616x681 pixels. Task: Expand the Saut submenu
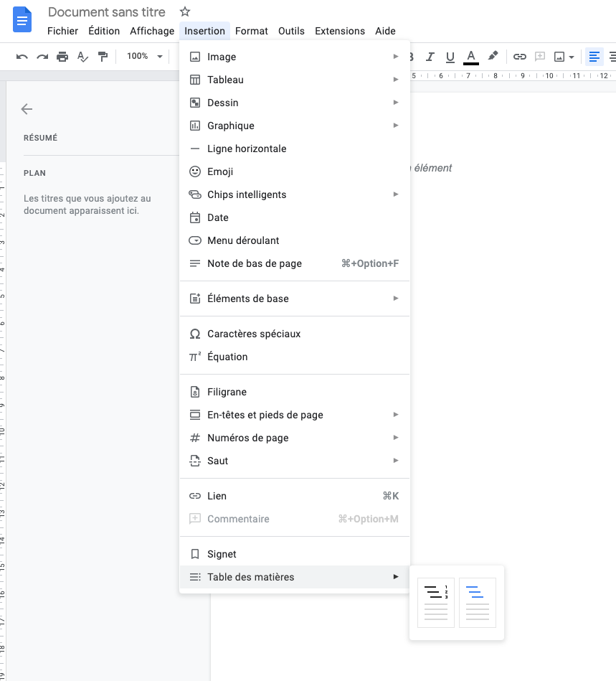click(294, 461)
